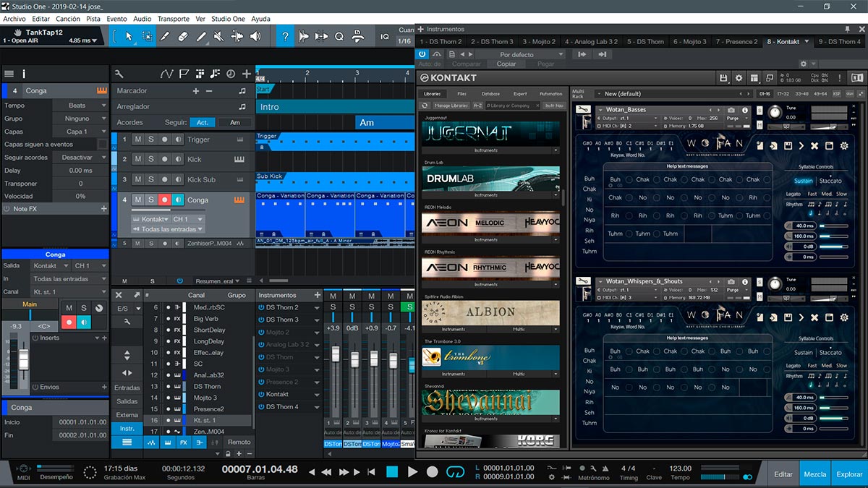Open the Mezcla mixer view
Screen dimensions: 868x488
point(815,474)
